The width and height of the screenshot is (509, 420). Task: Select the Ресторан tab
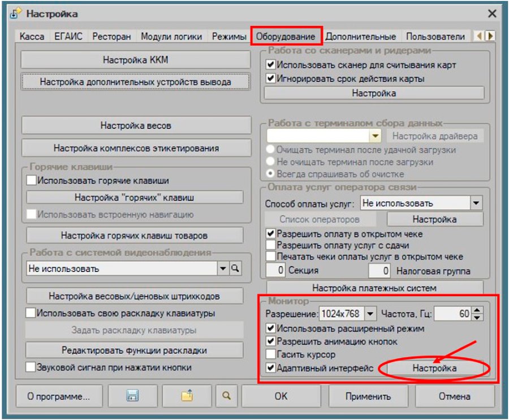coord(111,36)
